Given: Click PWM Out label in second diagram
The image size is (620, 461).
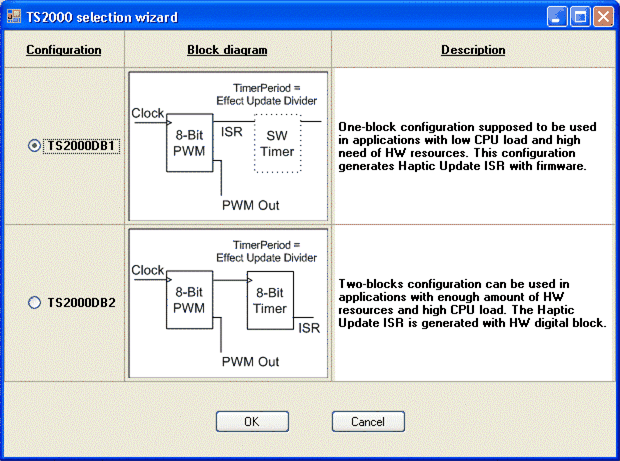Looking at the screenshot, I should click(250, 361).
